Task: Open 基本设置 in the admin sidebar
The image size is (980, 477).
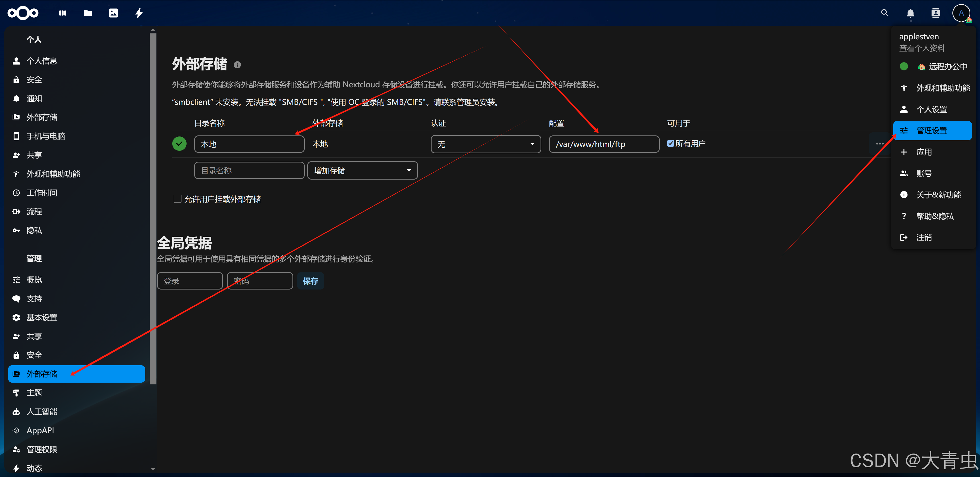Action: point(42,318)
